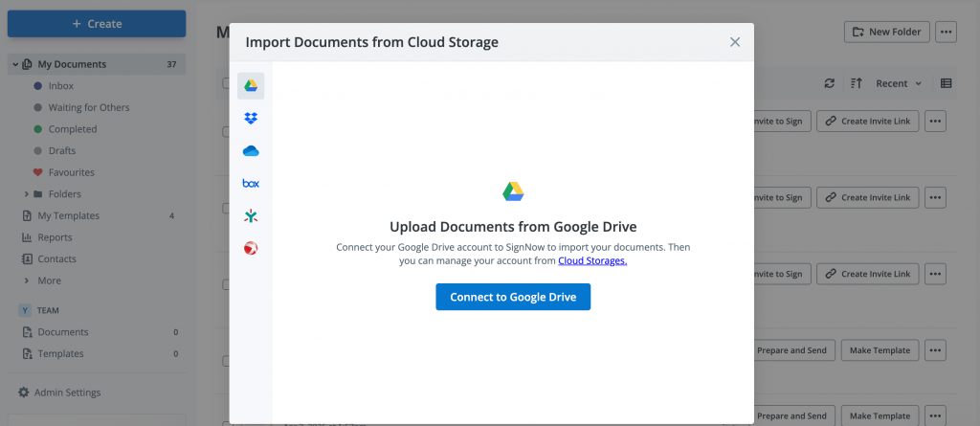The height and width of the screenshot is (426, 980).
Task: Open the Cloud Storages link
Action: click(592, 260)
